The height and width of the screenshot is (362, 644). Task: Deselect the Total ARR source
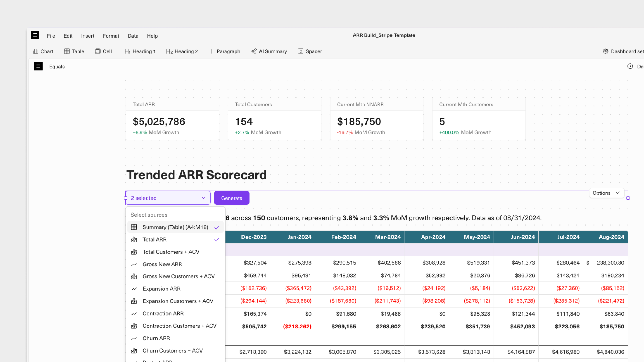(x=175, y=239)
